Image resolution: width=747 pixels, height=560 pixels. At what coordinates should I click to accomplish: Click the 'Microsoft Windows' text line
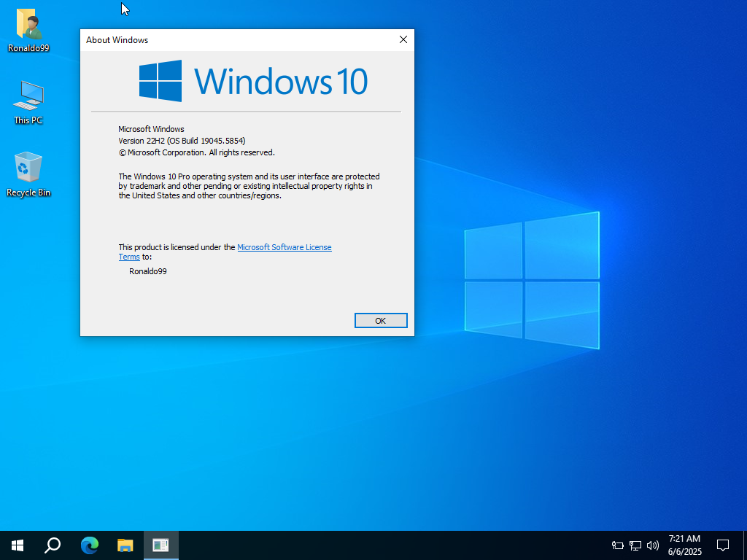(x=151, y=129)
